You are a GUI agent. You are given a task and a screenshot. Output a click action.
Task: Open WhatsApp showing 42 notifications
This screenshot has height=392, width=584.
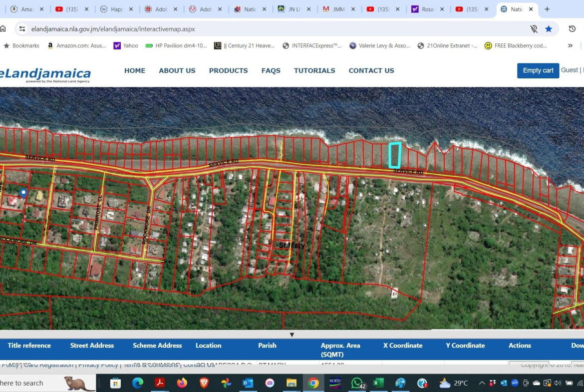(357, 383)
